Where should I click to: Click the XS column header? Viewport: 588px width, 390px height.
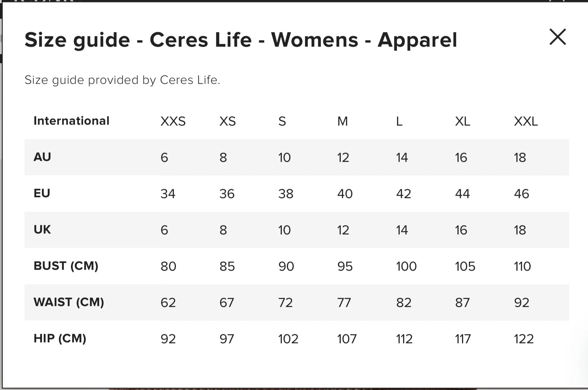[227, 122]
